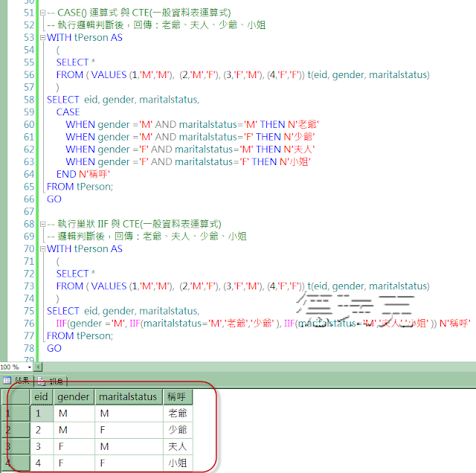Select result row 2 by its row header
The width and height of the screenshot is (476, 473).
(x=16, y=430)
